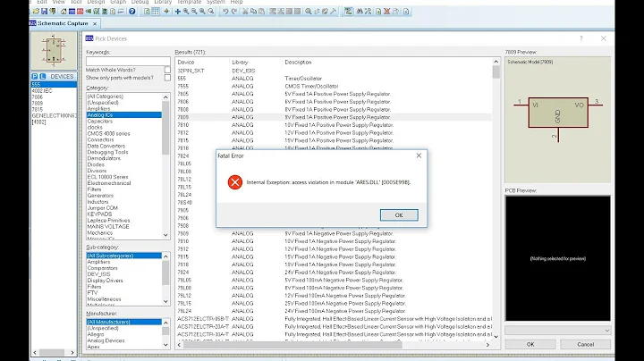Click the 7809 schematic model preview
Screen dimensions: 644x361
pos(558,120)
